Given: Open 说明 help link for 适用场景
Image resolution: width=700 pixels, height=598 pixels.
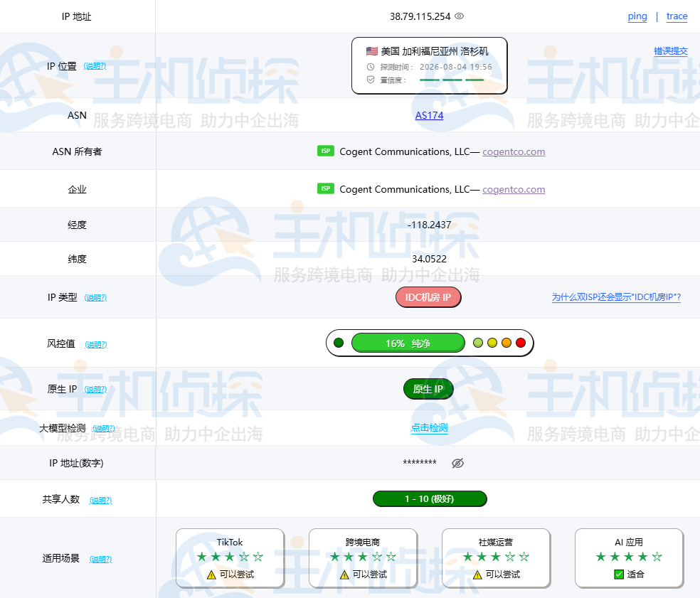Looking at the screenshot, I should [x=100, y=559].
